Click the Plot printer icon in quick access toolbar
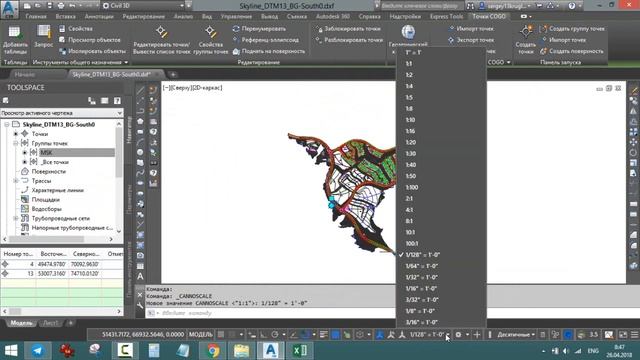Screen dimensions: 640x360 coord(61,6)
